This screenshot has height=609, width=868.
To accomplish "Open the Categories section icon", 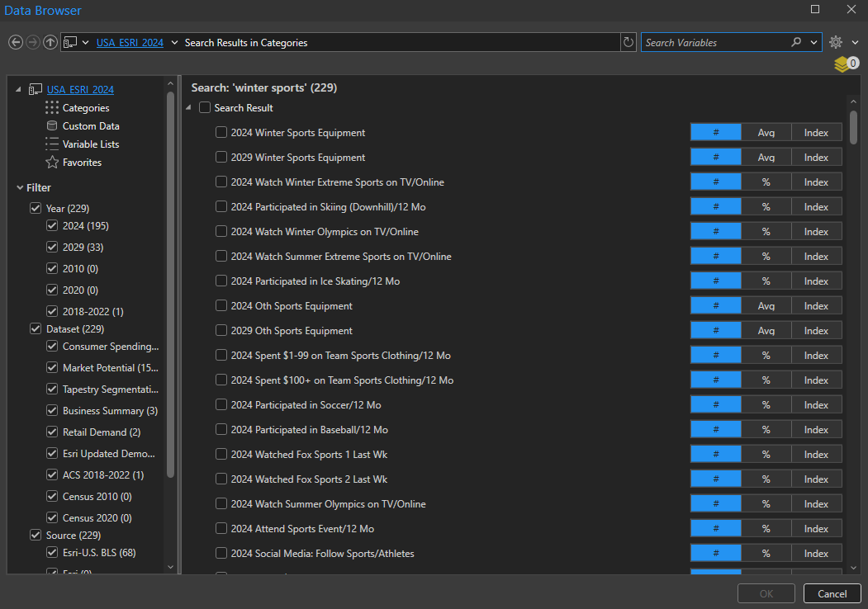I will point(51,107).
